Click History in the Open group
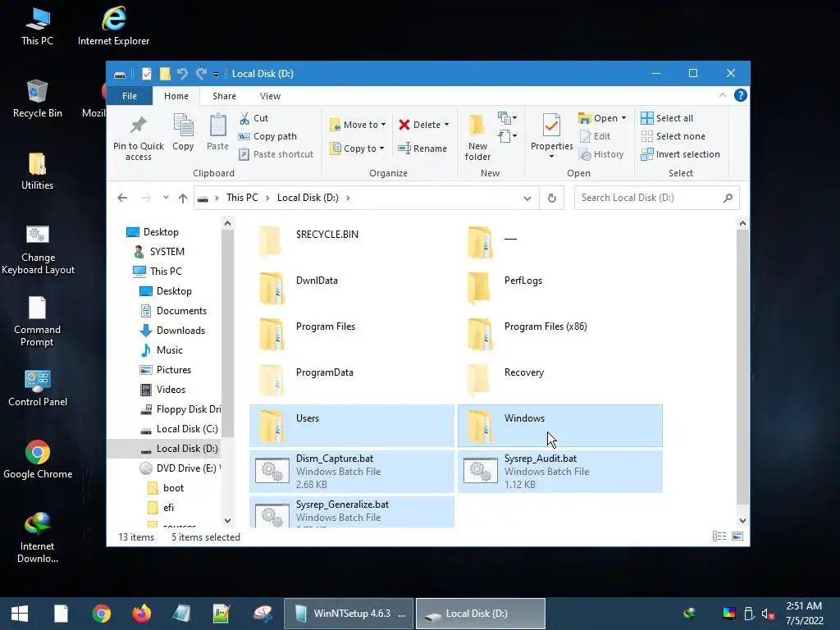 point(601,154)
